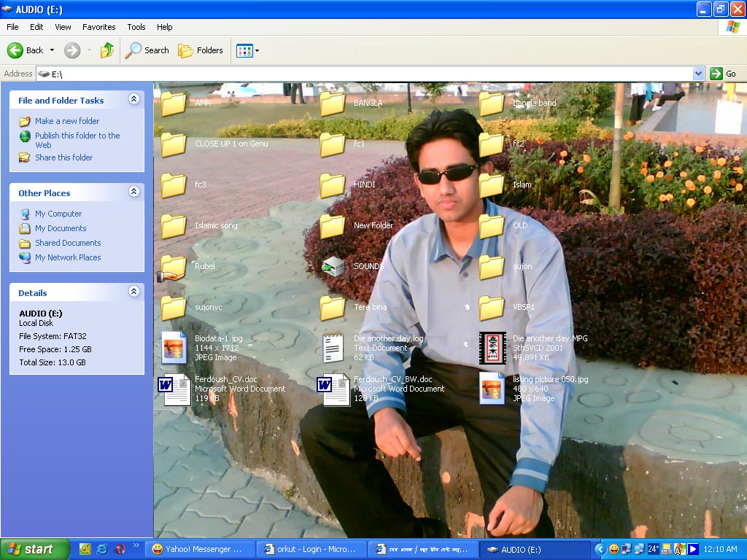Open the Back history dropdown arrow
Screen dimensions: 747x560
pos(52,50)
